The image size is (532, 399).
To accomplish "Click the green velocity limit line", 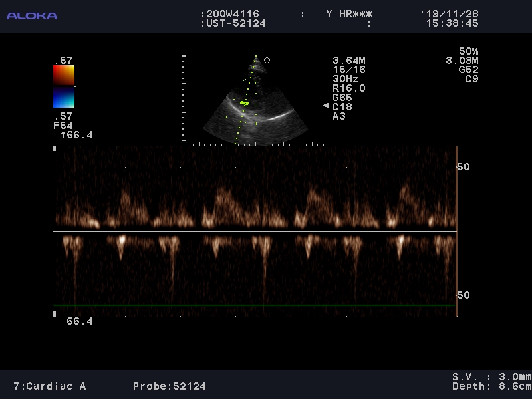I will pos(255,305).
